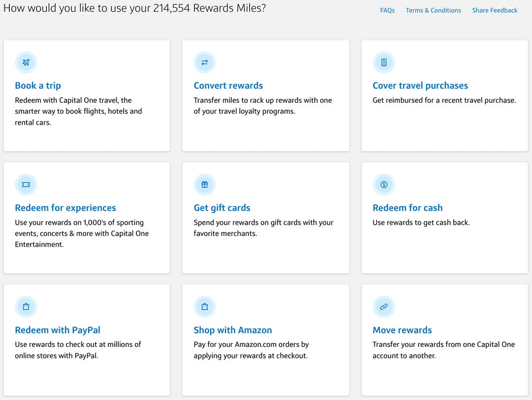Select Redeem for cash
The width and height of the screenshot is (532, 400).
(407, 208)
